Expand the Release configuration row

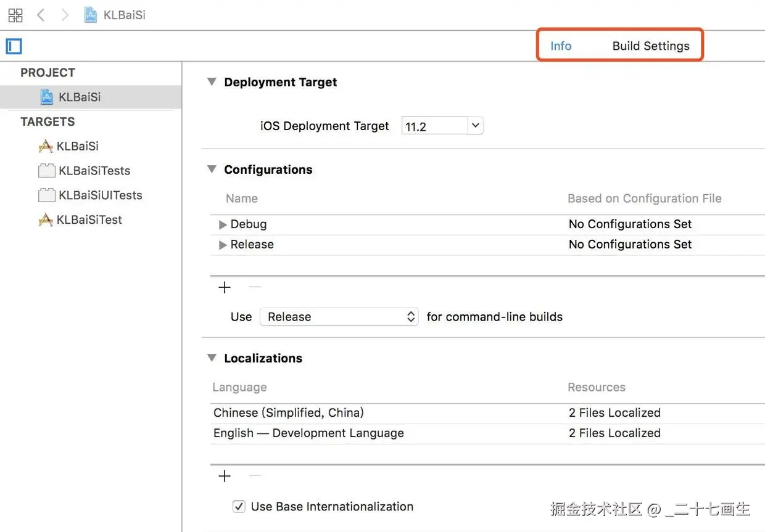223,245
